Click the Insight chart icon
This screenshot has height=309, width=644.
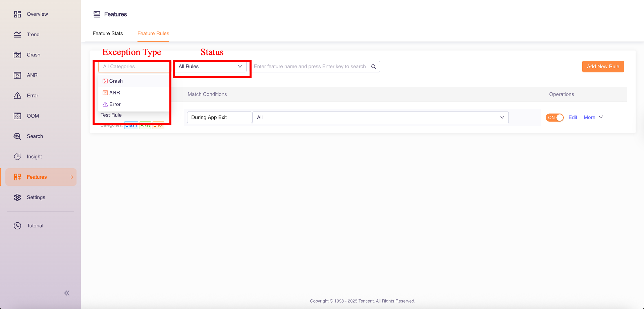tap(17, 157)
